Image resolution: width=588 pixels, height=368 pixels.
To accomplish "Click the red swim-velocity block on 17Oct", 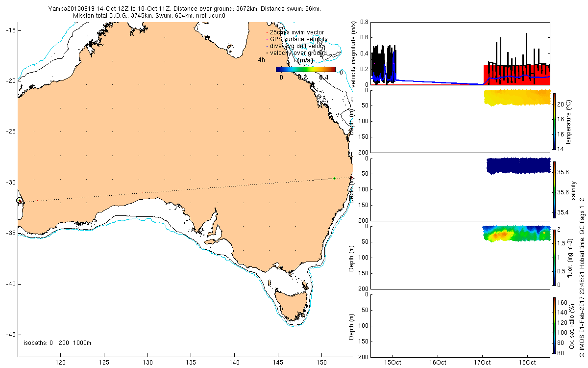I will click(x=516, y=75).
